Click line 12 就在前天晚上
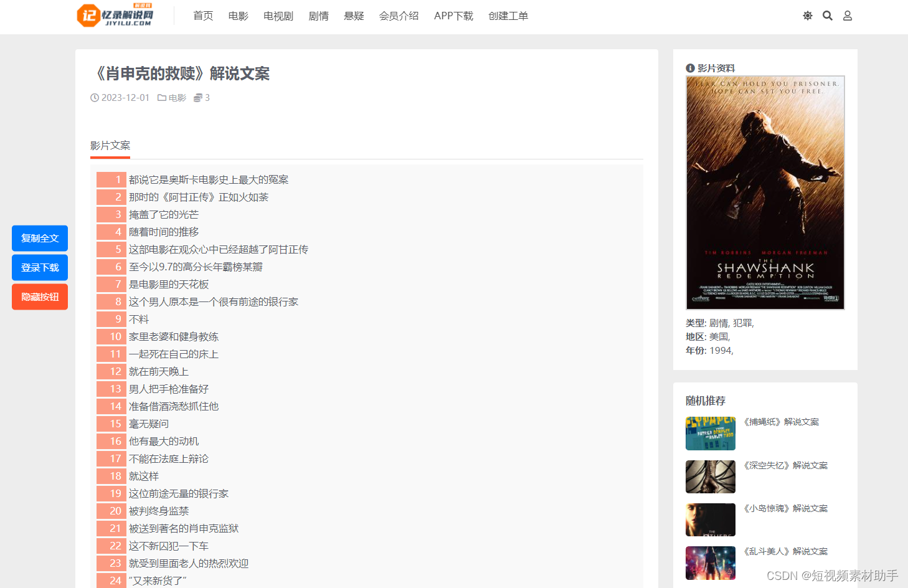This screenshot has width=908, height=588. coord(159,372)
